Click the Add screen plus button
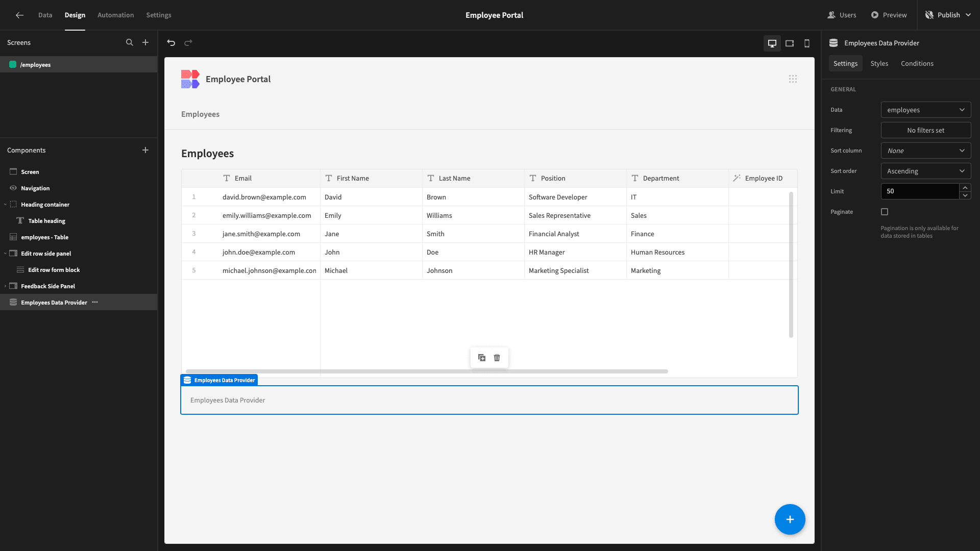 145,42
